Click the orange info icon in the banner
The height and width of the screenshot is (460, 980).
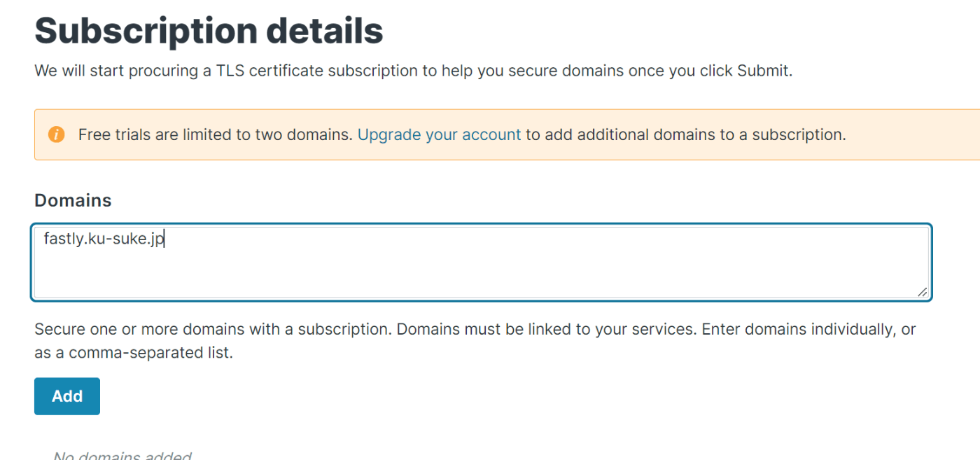tap(56, 134)
